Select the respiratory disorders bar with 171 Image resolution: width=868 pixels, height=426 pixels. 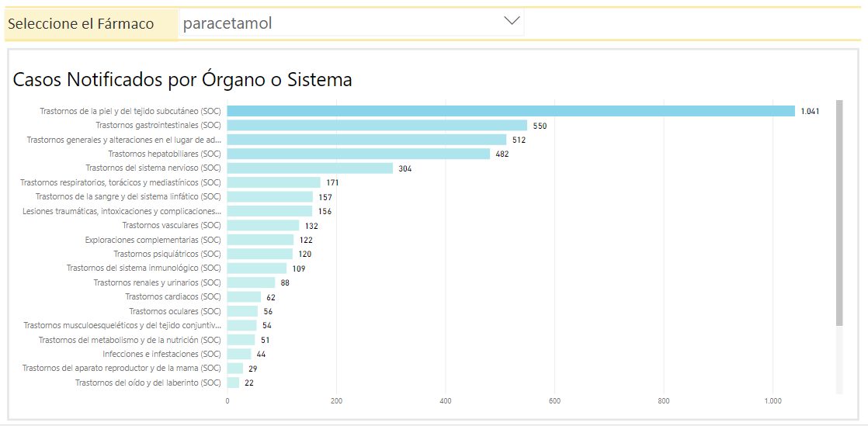pyautogui.click(x=273, y=182)
